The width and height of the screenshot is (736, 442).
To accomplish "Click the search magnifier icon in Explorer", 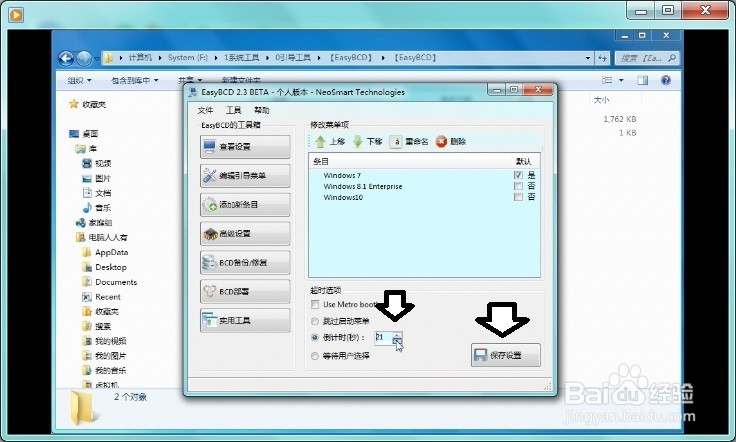I will (672, 58).
